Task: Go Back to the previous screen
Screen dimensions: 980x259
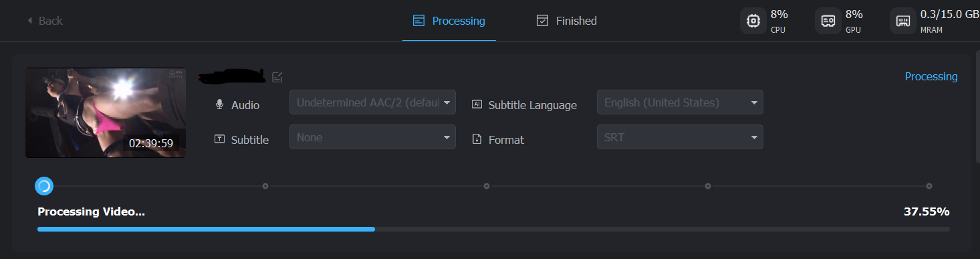Action: pos(44,21)
